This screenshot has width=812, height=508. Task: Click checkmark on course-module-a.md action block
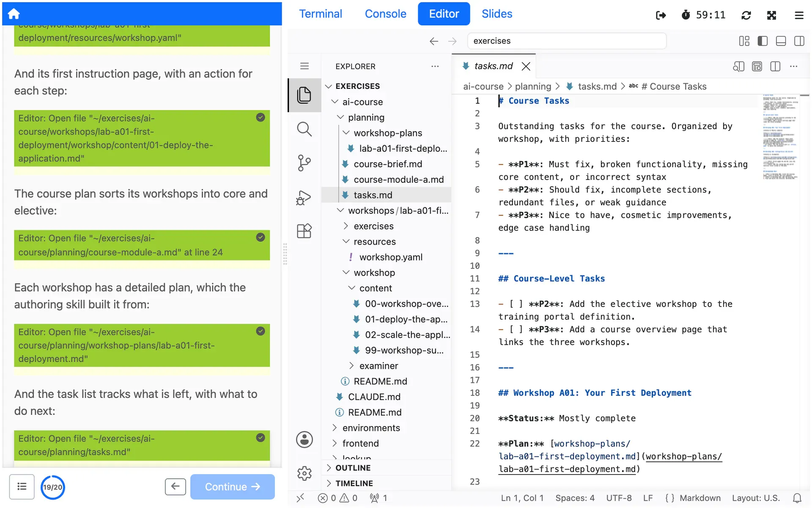tap(261, 237)
